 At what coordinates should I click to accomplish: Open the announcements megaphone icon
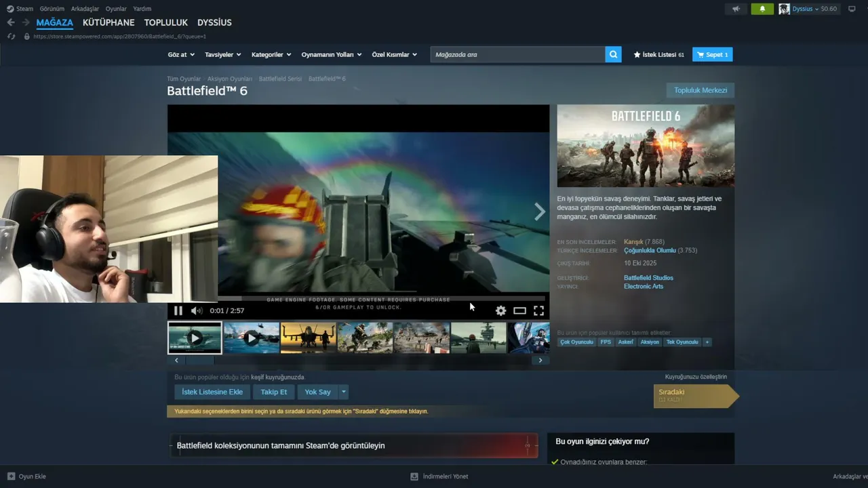(x=736, y=9)
